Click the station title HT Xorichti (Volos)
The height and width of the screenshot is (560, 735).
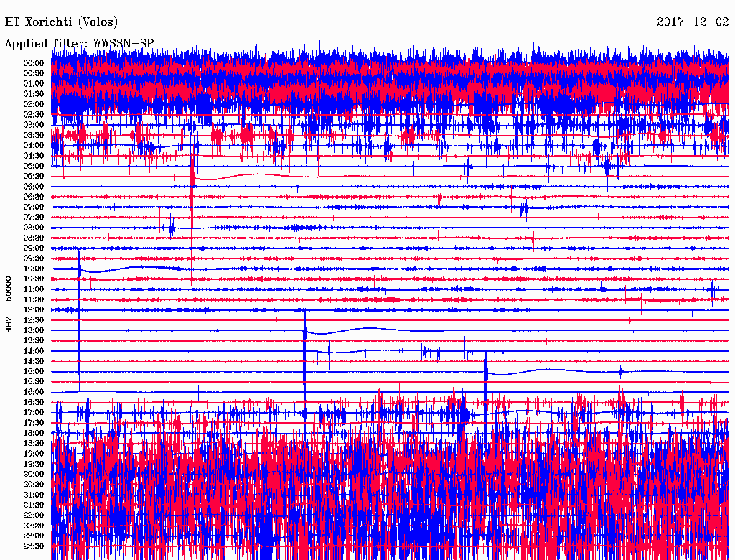pos(62,22)
